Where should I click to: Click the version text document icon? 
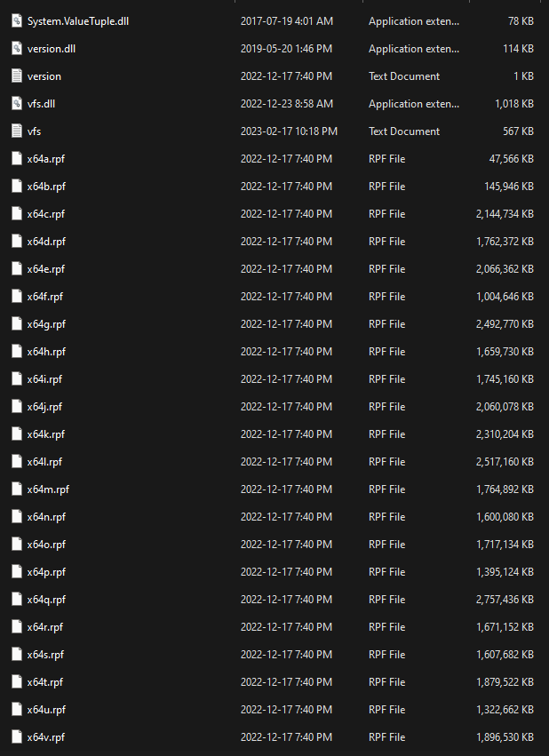[16, 76]
